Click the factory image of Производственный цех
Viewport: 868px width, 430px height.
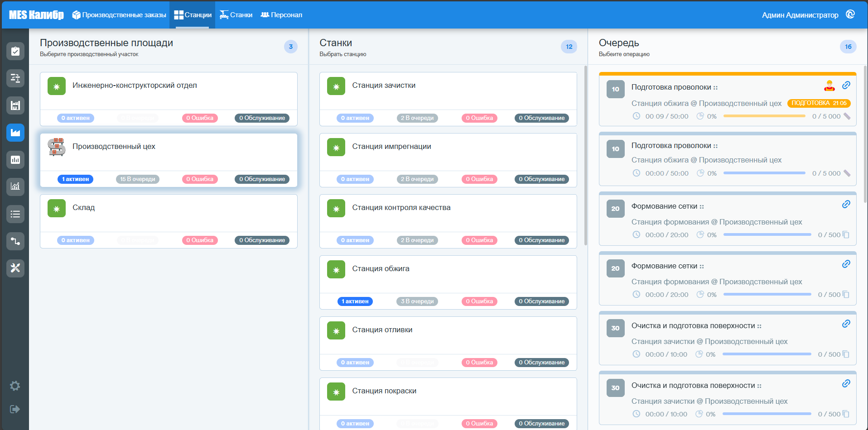click(x=57, y=147)
